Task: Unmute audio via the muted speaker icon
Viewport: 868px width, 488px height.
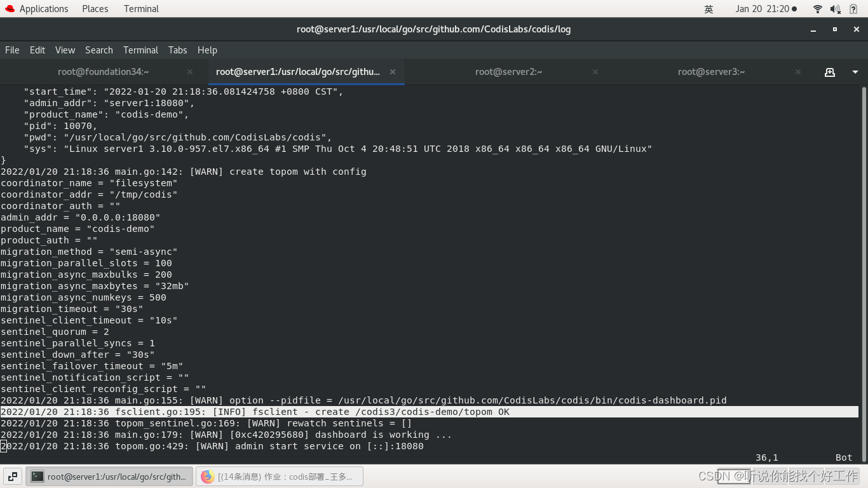Action: pyautogui.click(x=834, y=9)
